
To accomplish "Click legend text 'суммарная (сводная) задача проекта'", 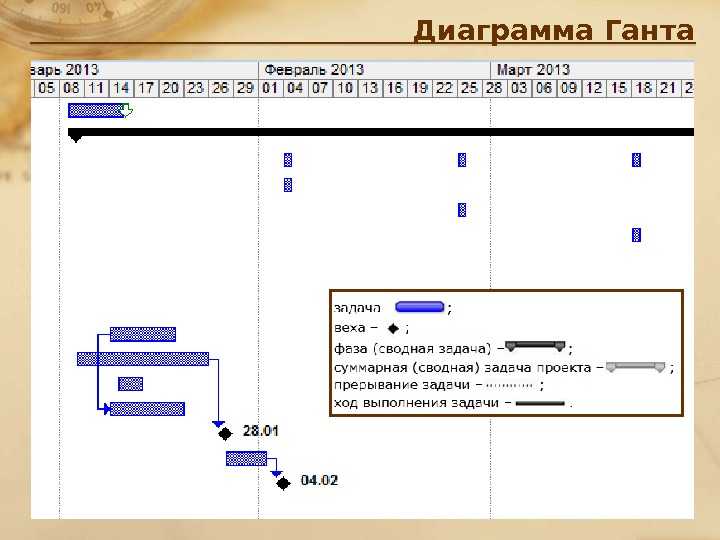I will pos(462,368).
